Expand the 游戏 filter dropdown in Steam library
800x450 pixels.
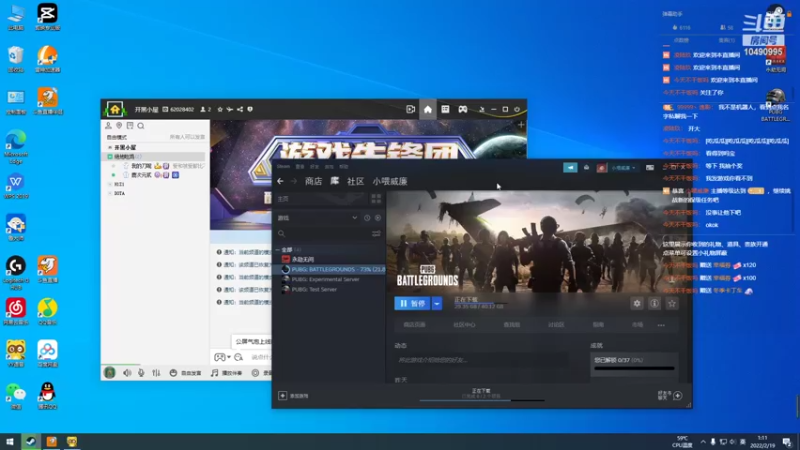click(317, 218)
